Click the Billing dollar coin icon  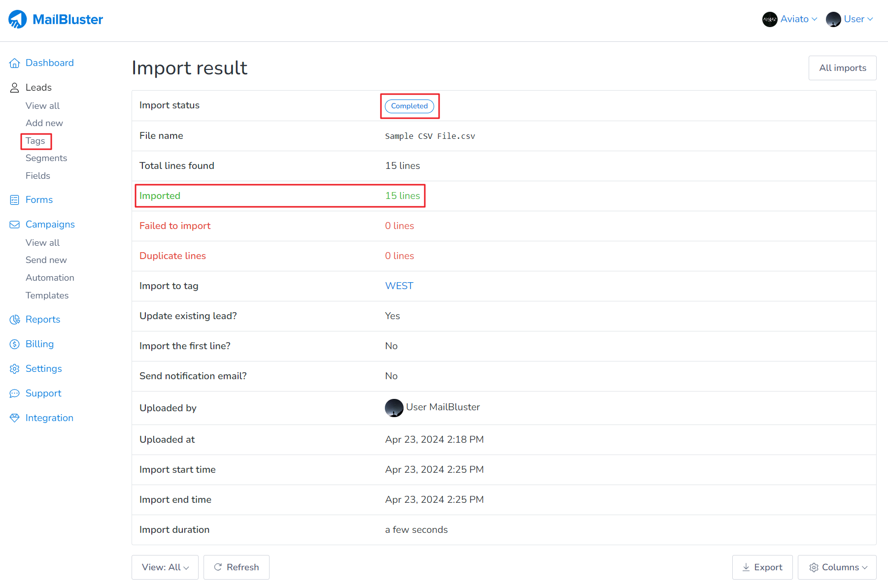15,344
